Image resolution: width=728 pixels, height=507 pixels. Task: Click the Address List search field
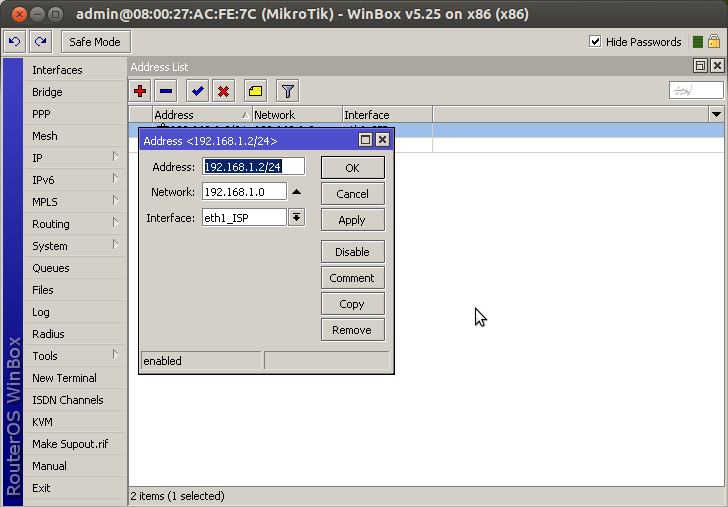click(696, 90)
